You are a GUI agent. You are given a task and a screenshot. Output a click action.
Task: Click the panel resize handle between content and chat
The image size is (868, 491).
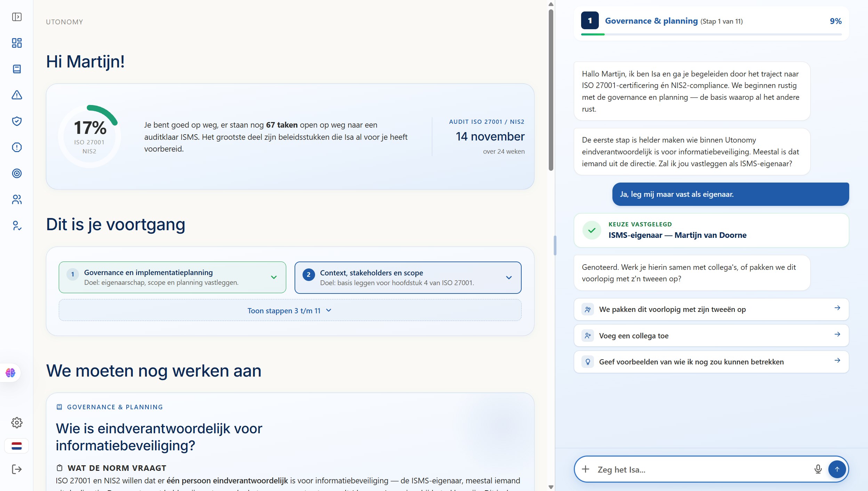coord(555,245)
